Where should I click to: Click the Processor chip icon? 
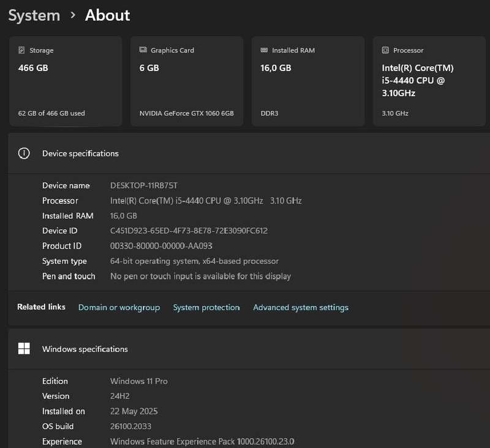385,50
